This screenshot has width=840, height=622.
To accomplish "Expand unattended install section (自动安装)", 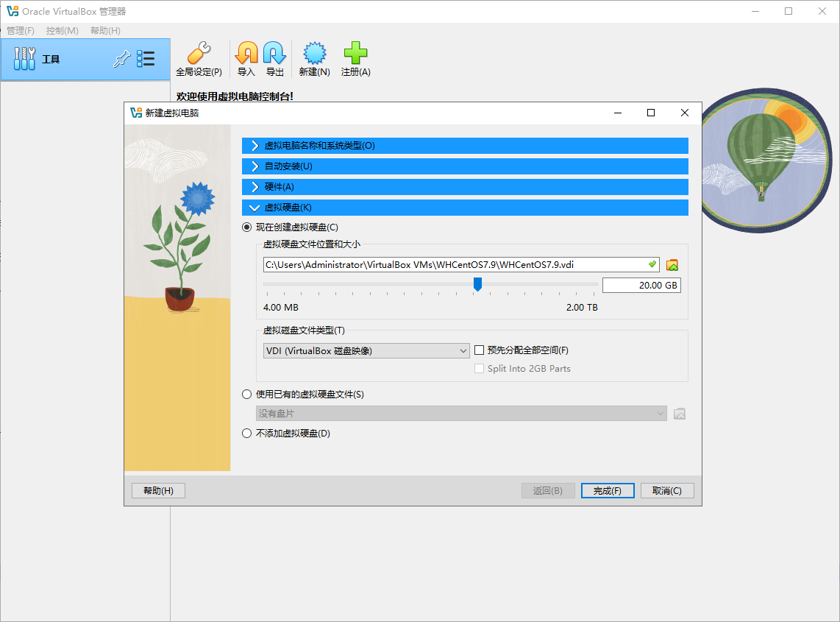I will (x=465, y=166).
